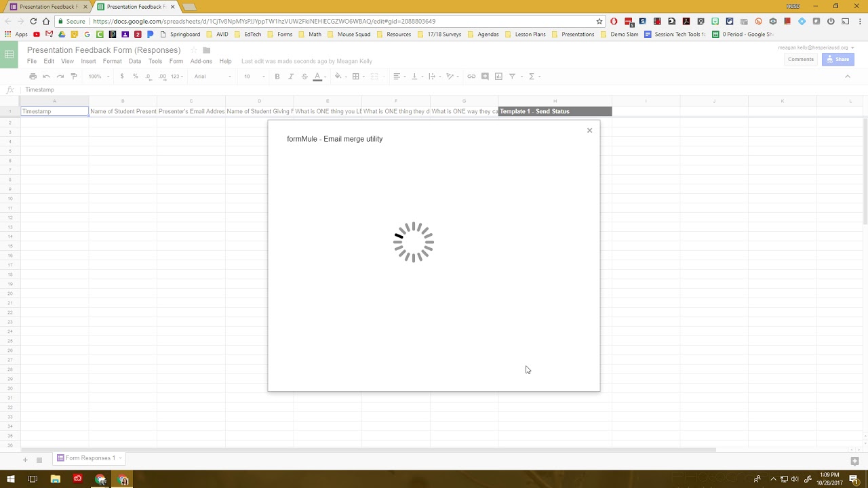Click the blue Share button

click(838, 59)
